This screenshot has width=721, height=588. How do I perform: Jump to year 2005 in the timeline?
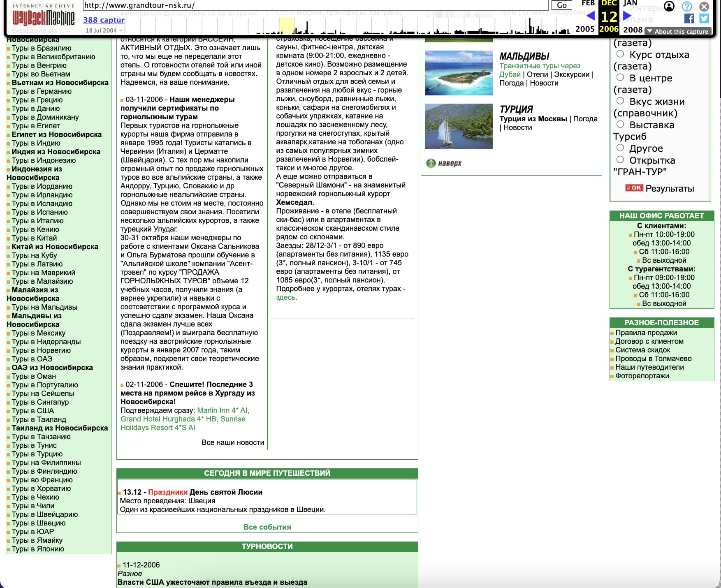(585, 29)
